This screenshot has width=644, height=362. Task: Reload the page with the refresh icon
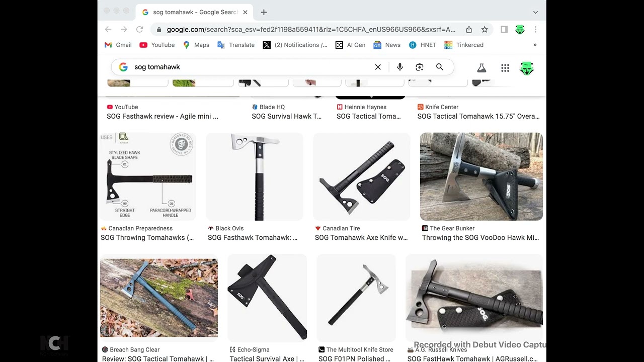[x=139, y=30]
